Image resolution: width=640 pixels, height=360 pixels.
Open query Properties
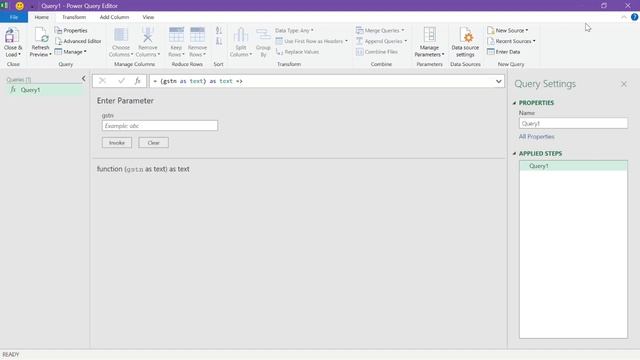coord(71,31)
